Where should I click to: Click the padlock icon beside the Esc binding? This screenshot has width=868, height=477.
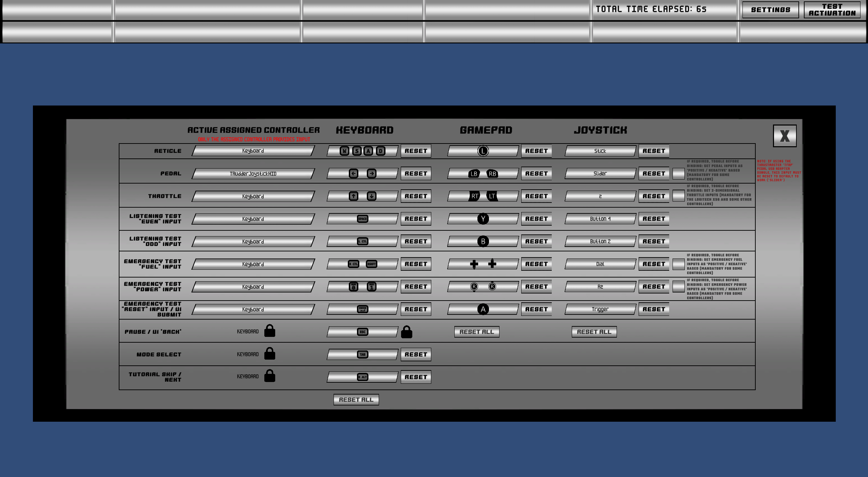pos(406,332)
